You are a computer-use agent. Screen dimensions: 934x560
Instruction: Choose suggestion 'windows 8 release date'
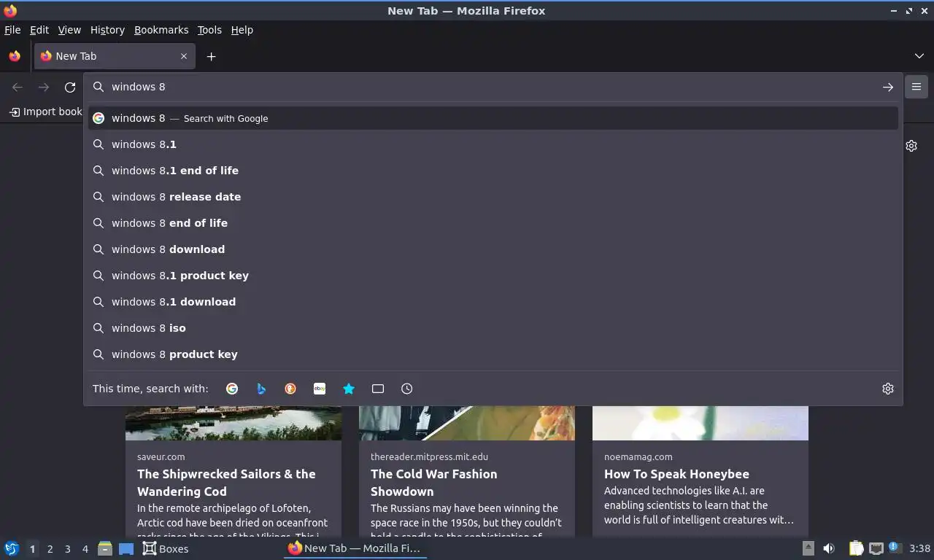(x=493, y=197)
